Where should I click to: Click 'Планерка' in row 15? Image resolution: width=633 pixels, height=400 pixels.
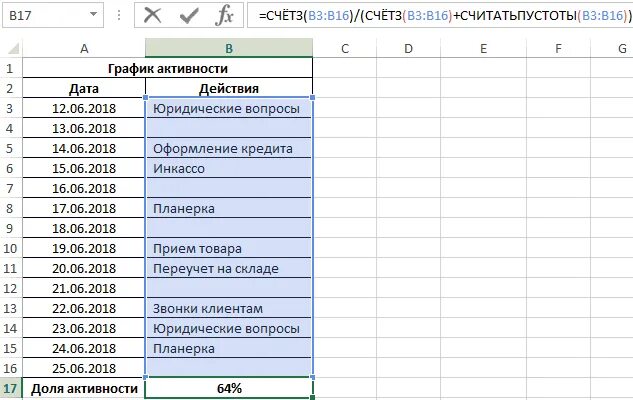coord(229,348)
